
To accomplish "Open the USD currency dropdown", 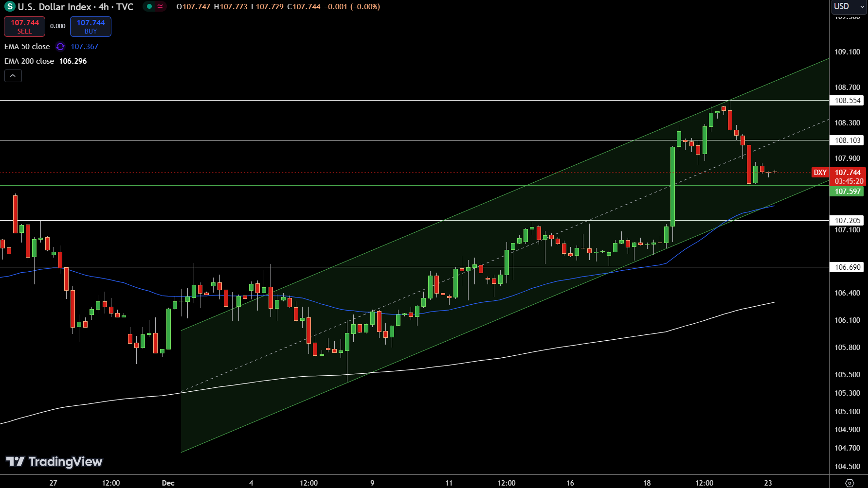I will click(x=849, y=6).
